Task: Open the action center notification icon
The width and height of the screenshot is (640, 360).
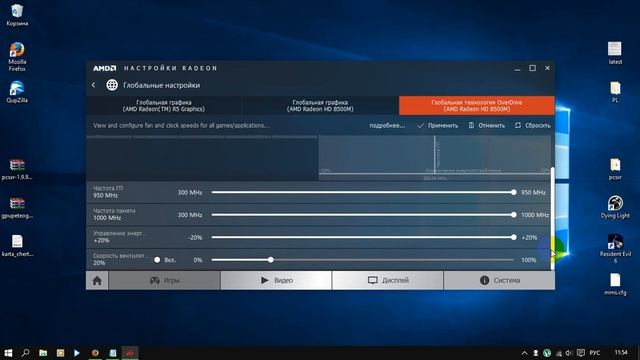Action: [x=580, y=353]
